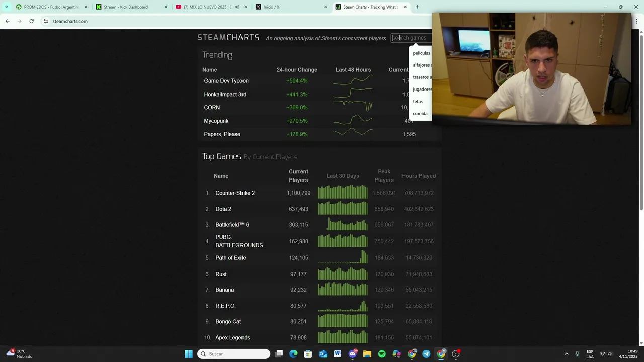The width and height of the screenshot is (644, 362).
Task: Open Rust game page
Action: [x=221, y=274]
